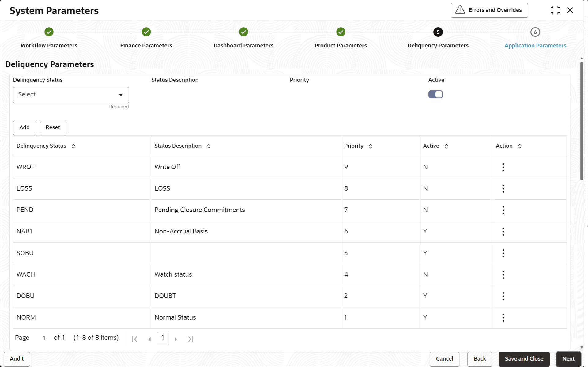This screenshot has height=367, width=588.
Task: Open action menu for NORM row
Action: [x=503, y=318]
